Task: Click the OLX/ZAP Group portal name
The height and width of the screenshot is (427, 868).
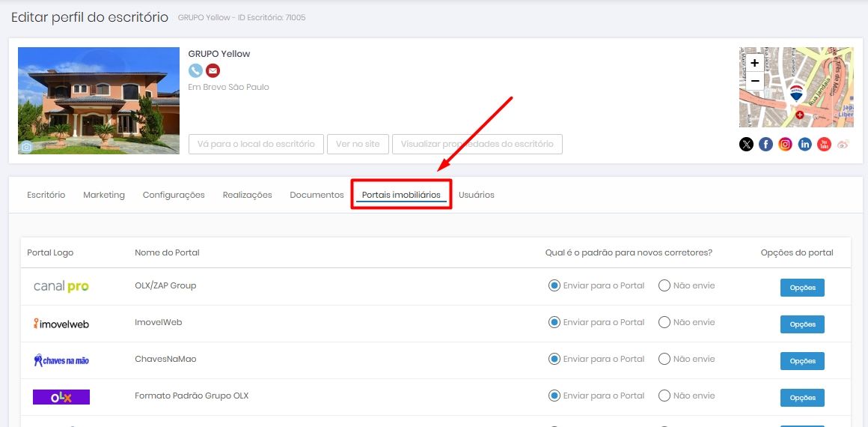Action: tap(165, 285)
